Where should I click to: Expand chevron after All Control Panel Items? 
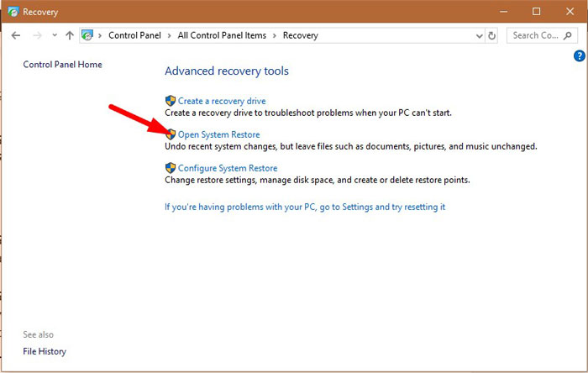[275, 35]
